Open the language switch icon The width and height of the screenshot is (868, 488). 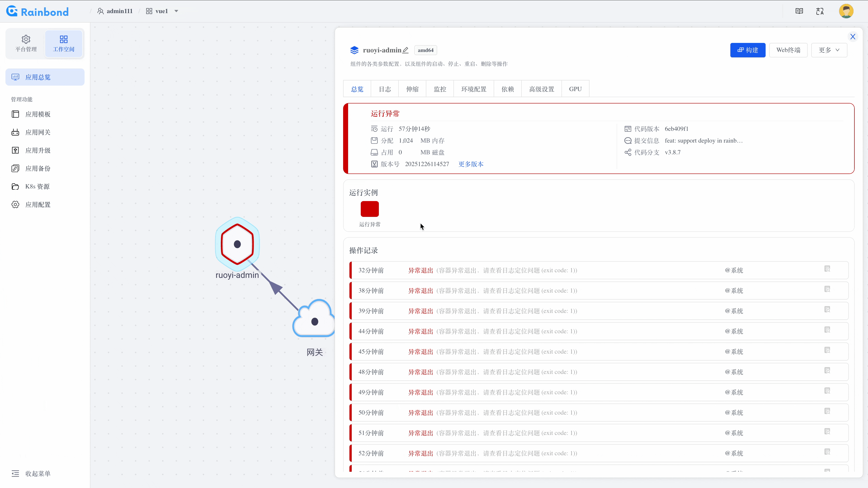coord(820,11)
